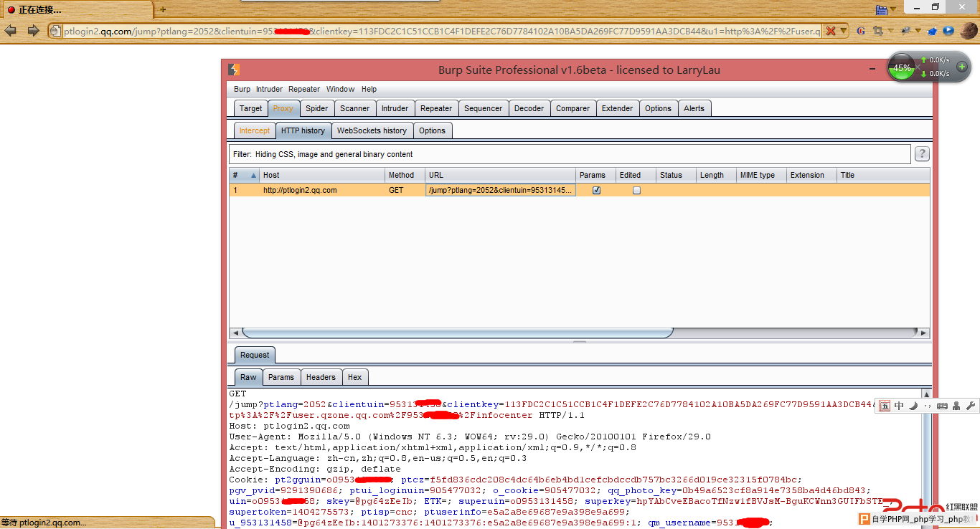Screen dimensions: 980x529
Task: Click the Burp Suite logo icon in title bar
Action: pyautogui.click(x=234, y=70)
